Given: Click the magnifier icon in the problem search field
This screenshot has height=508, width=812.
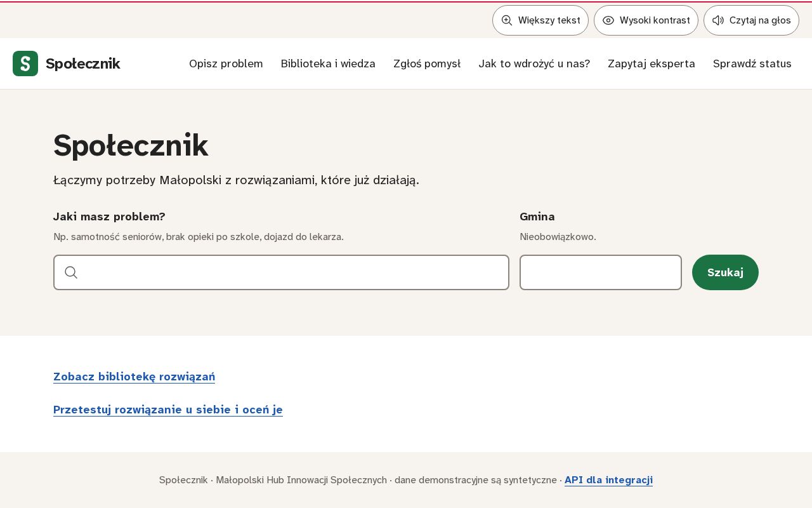Looking at the screenshot, I should tap(71, 272).
